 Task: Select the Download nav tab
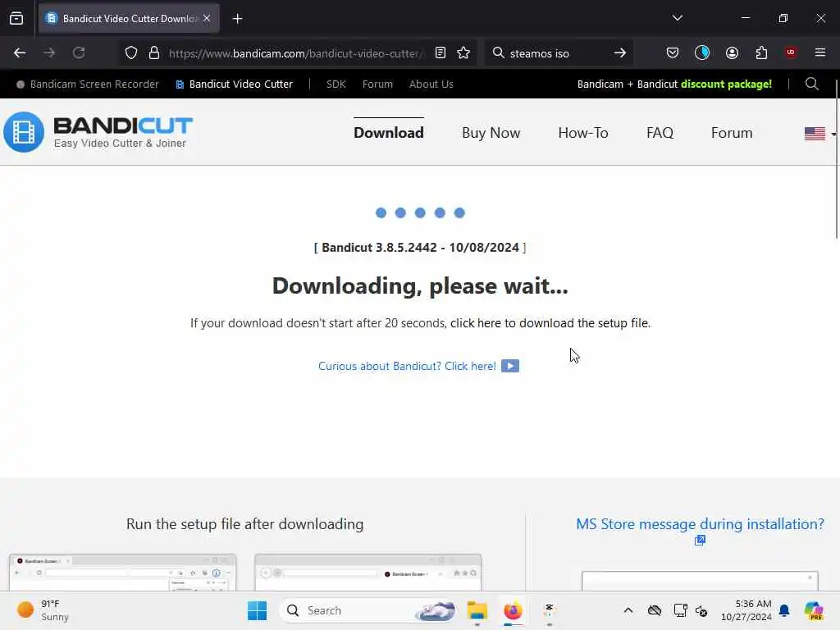coord(388,133)
